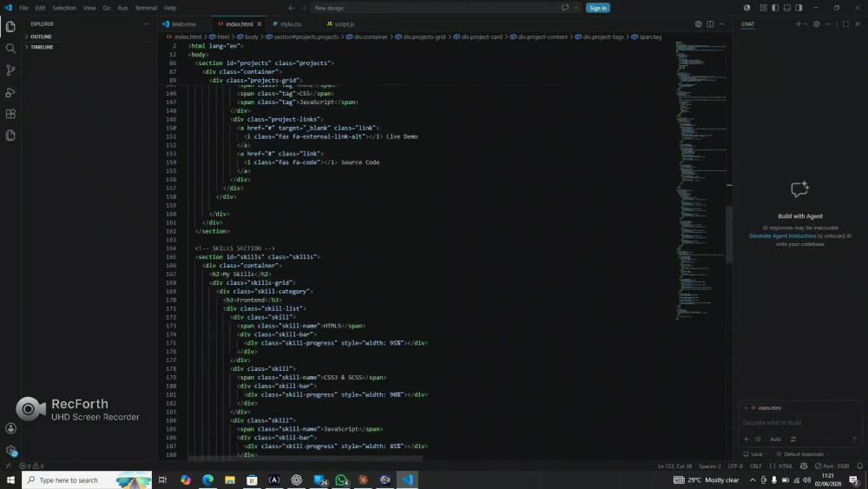The height and width of the screenshot is (489, 868).
Task: Click Generate Agent Instructions link
Action: pos(783,236)
